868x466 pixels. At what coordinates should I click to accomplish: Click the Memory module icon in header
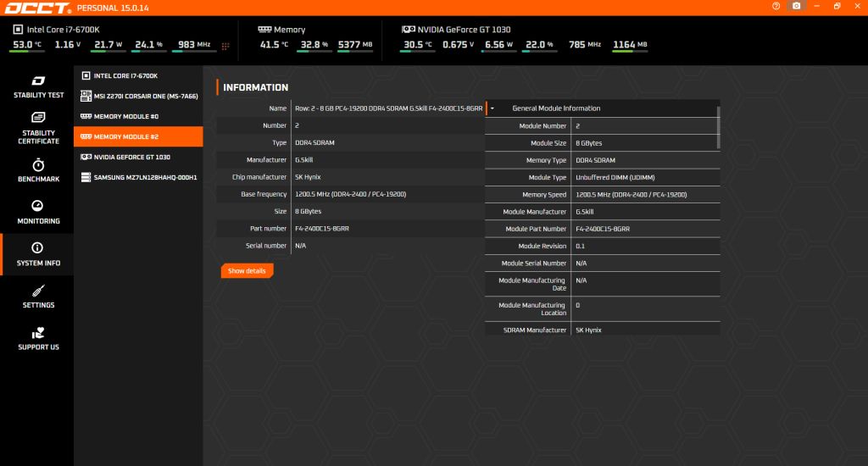[264, 30]
